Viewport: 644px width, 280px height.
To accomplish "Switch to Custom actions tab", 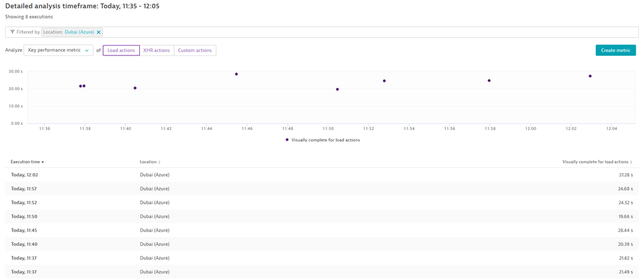I will tap(195, 50).
